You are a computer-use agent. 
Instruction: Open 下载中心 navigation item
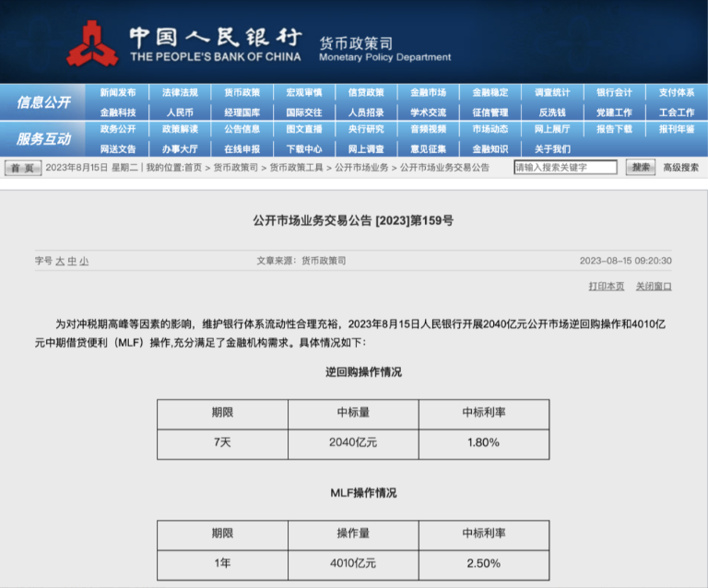coord(304,149)
